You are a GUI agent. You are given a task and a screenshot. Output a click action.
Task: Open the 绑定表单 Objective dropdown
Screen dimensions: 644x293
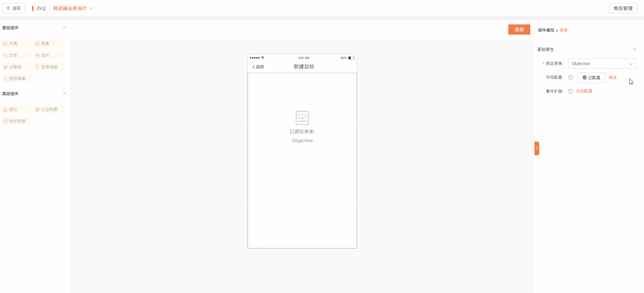pos(602,64)
